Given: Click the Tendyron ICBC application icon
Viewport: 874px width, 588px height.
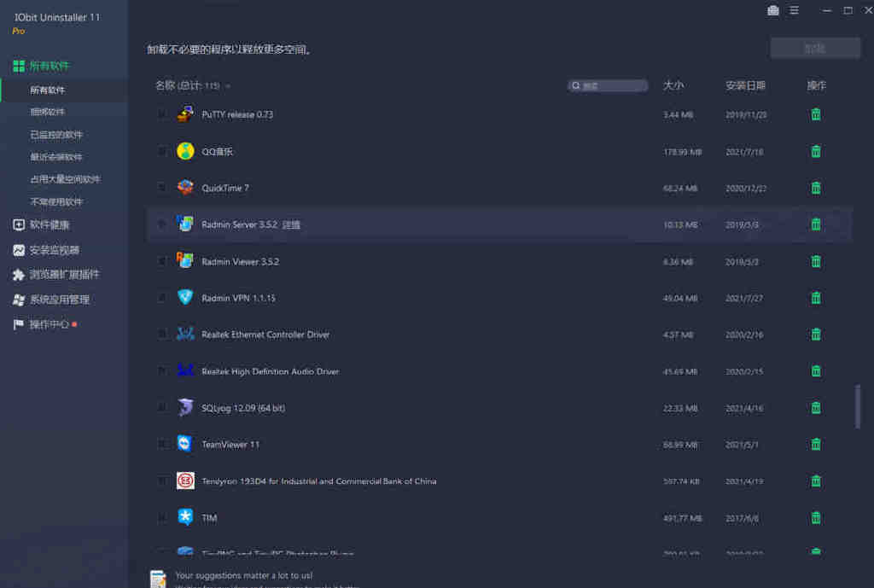Looking at the screenshot, I should click(x=185, y=480).
